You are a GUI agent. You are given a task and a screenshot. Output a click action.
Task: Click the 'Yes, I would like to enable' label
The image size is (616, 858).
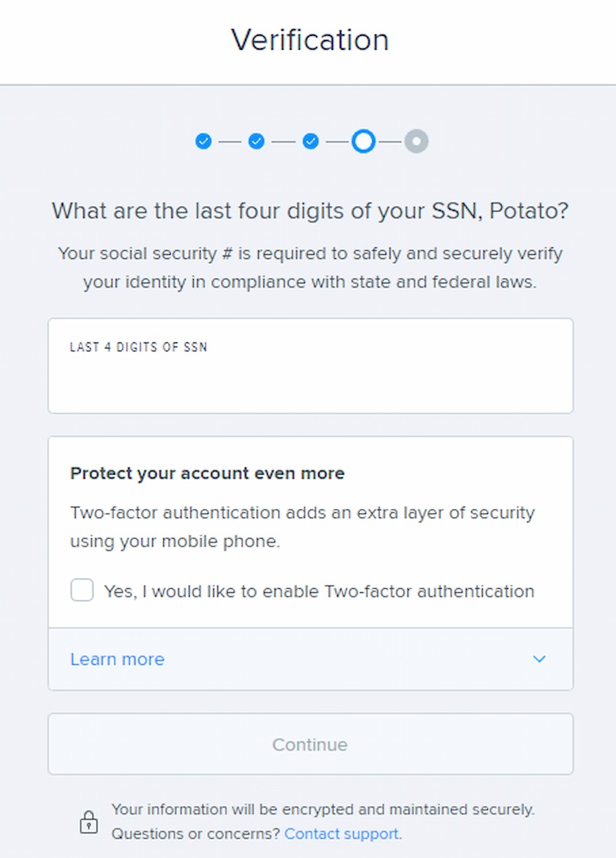pyautogui.click(x=319, y=591)
